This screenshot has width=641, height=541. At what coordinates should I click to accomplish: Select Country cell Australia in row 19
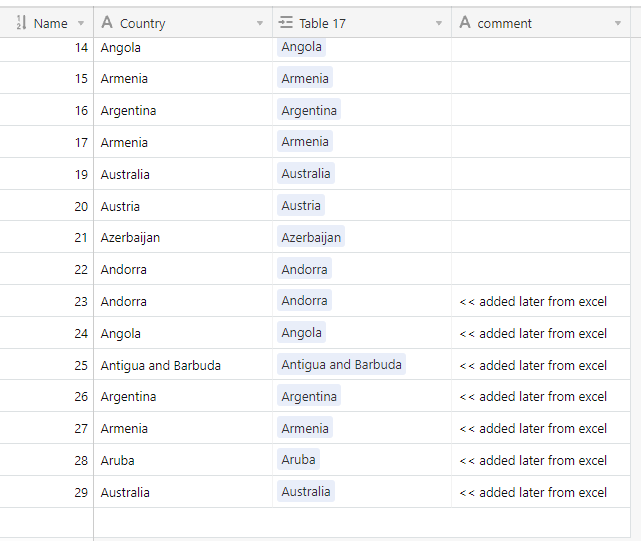(183, 173)
